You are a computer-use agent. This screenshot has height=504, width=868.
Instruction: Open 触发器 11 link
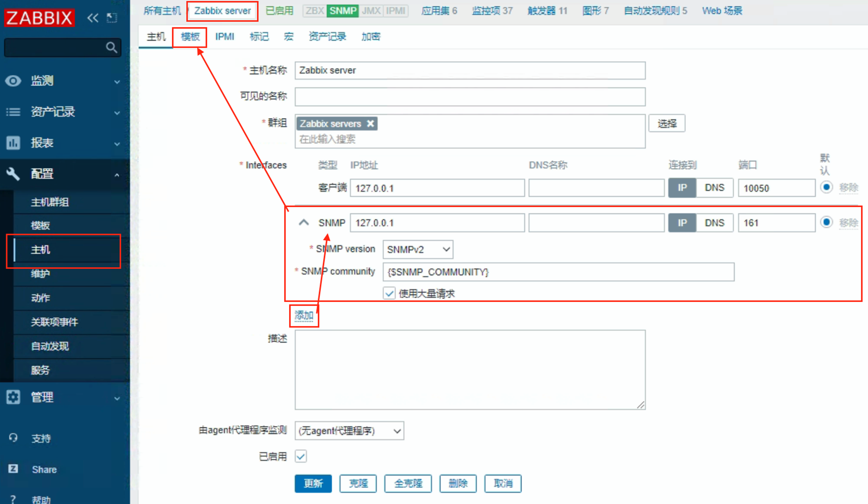[x=547, y=10]
